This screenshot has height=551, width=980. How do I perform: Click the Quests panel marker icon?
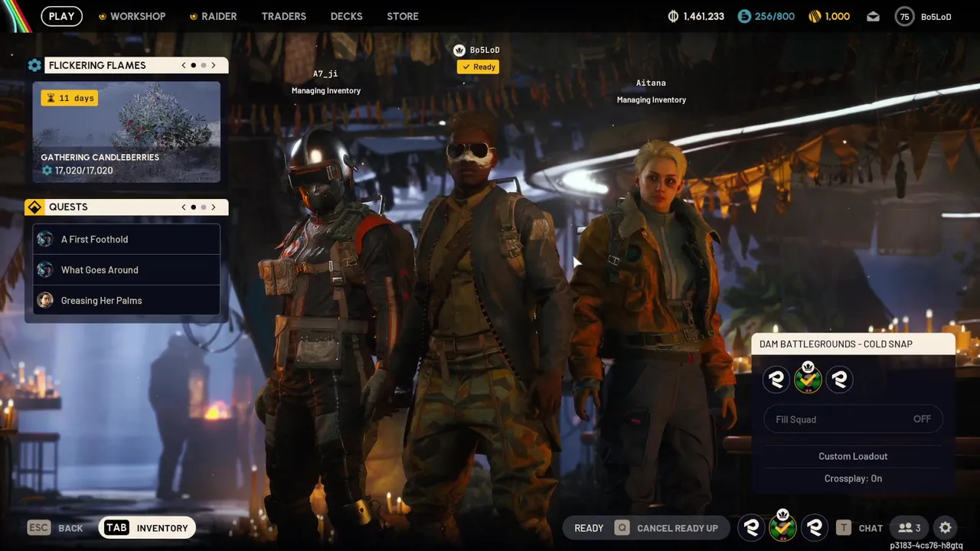tap(34, 207)
